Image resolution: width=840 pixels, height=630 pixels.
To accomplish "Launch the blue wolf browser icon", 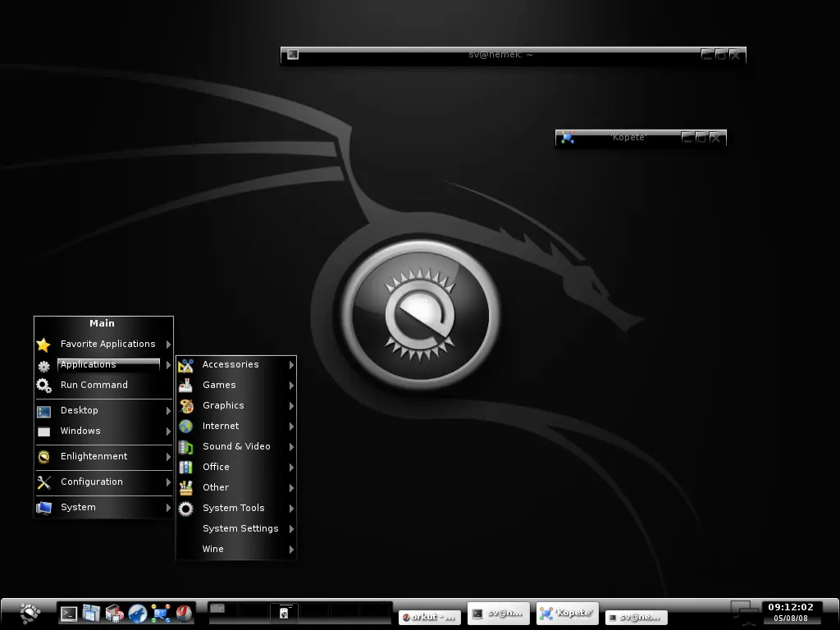I will click(138, 614).
